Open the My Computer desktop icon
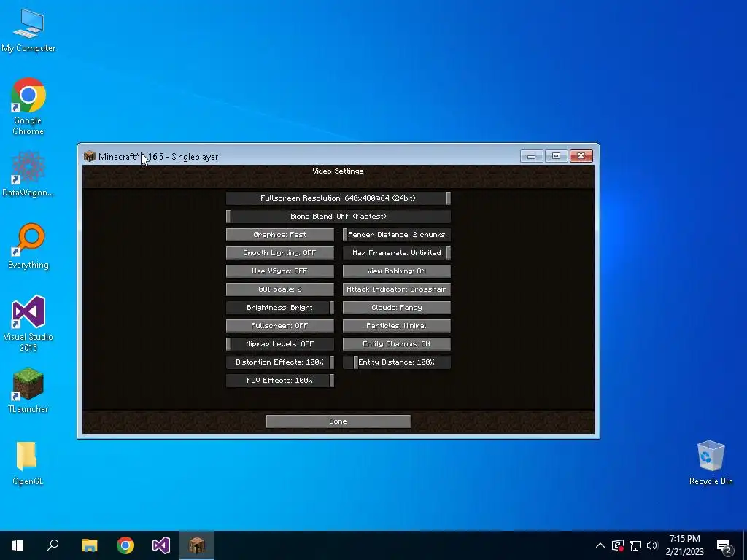Screen dimensions: 747x560 tap(28, 29)
